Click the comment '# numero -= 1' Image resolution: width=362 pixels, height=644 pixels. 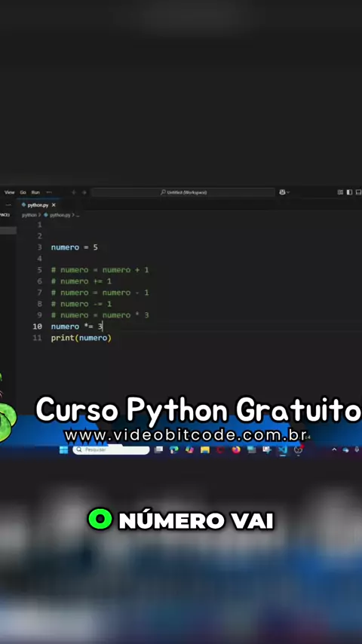(81, 304)
